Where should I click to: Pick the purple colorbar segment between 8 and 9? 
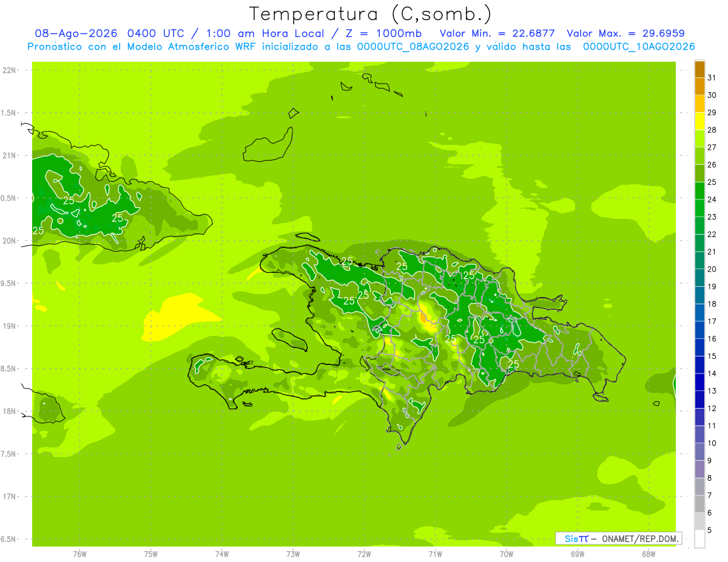(699, 469)
